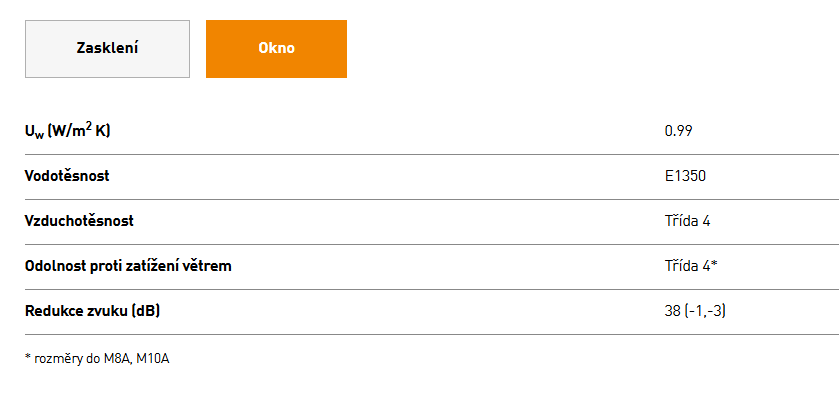
Task: Select the Redukce zvuku (dB) label
Action: (x=93, y=310)
